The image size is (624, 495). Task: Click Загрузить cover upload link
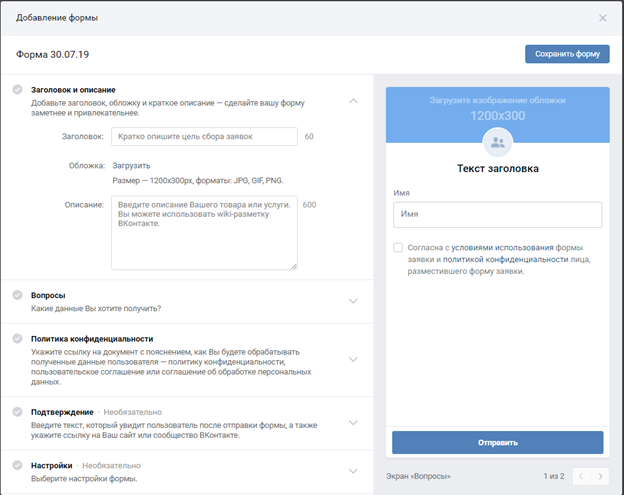[x=131, y=166]
